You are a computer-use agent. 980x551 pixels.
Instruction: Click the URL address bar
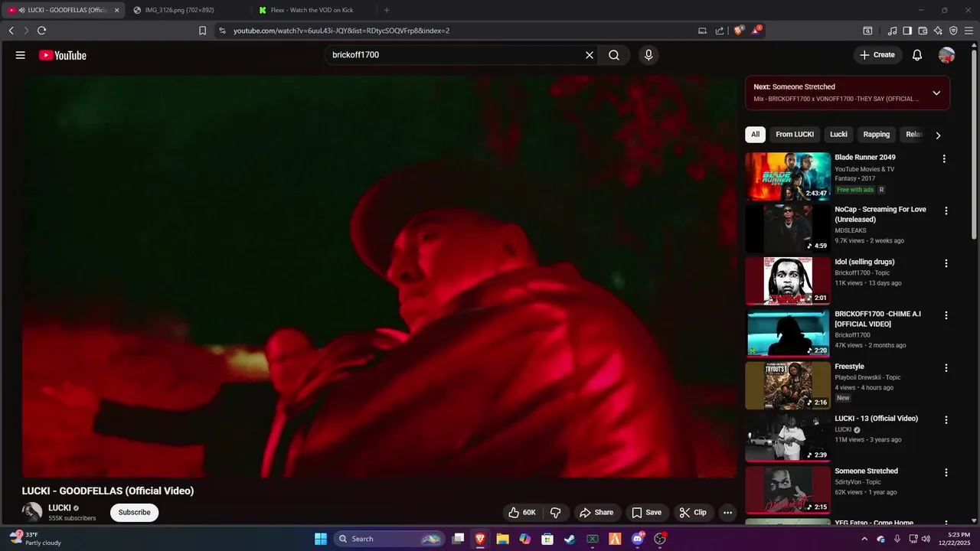click(459, 31)
